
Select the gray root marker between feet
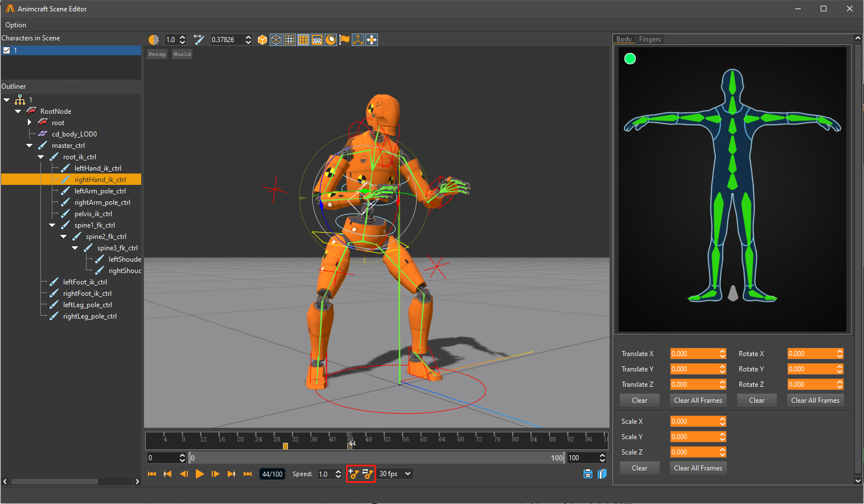click(733, 293)
